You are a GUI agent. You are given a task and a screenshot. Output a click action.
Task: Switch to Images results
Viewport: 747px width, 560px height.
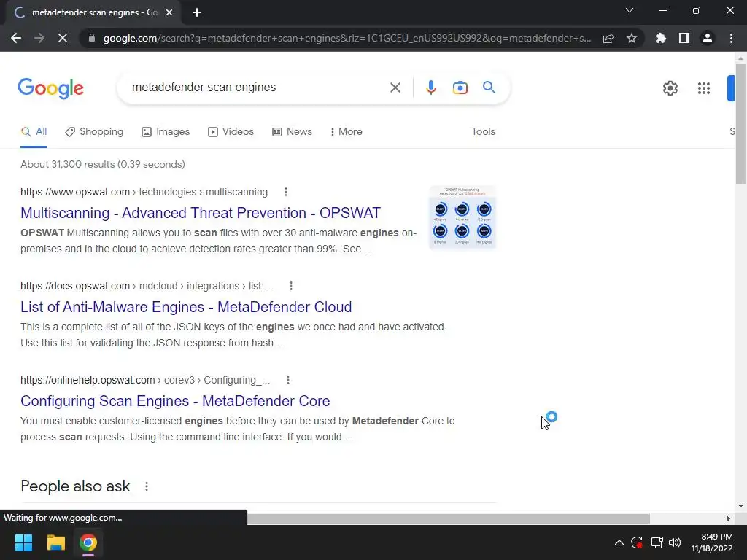166,132
